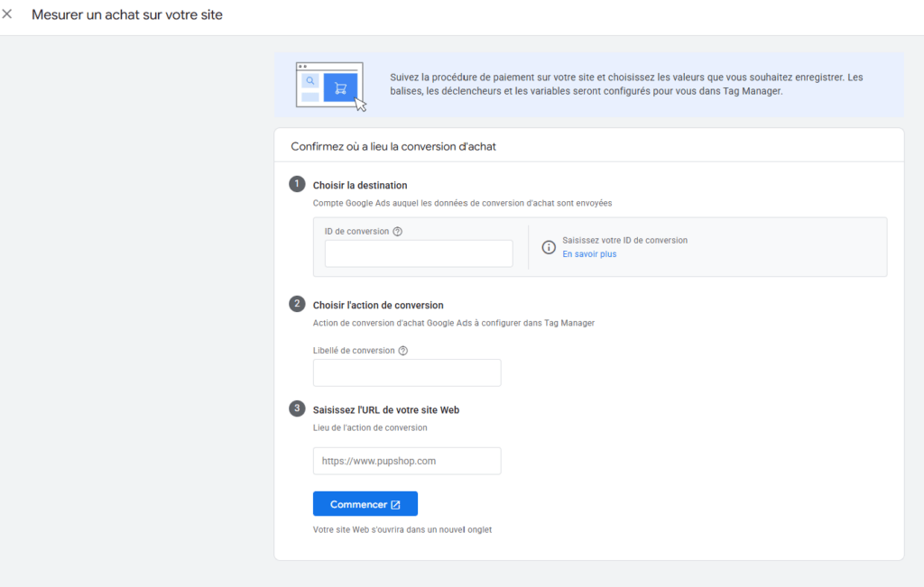Click the Choisir l'action de conversion heading
The image size is (924, 587).
[378, 305]
